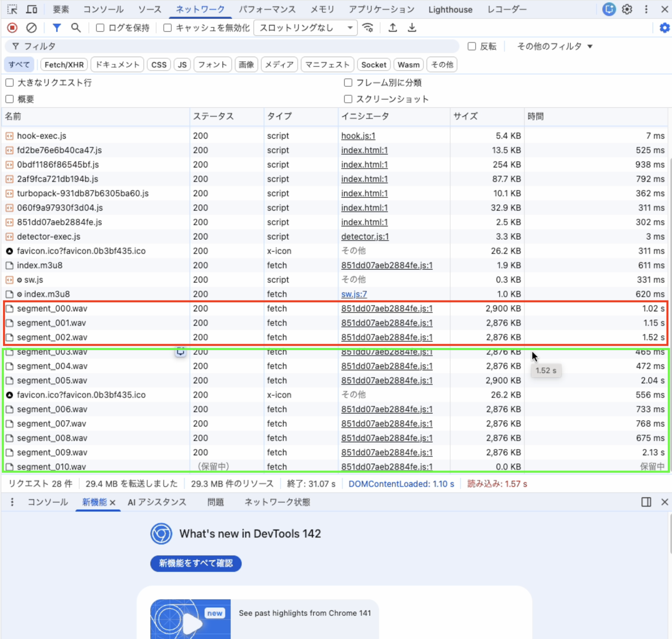
Task: Activate the inspect element picker icon
Action: click(x=12, y=9)
